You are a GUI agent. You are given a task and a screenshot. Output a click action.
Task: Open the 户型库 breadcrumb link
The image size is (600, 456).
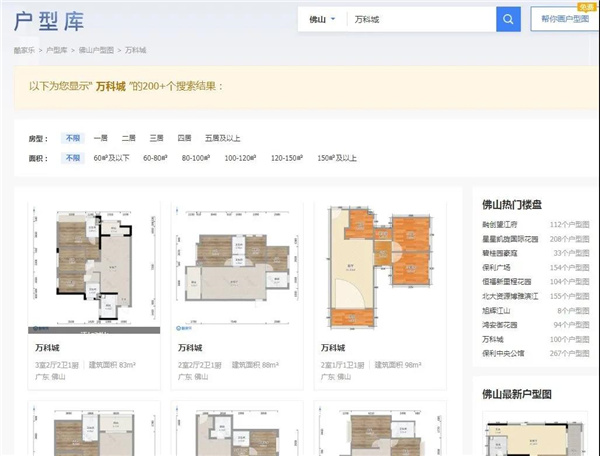click(57, 50)
